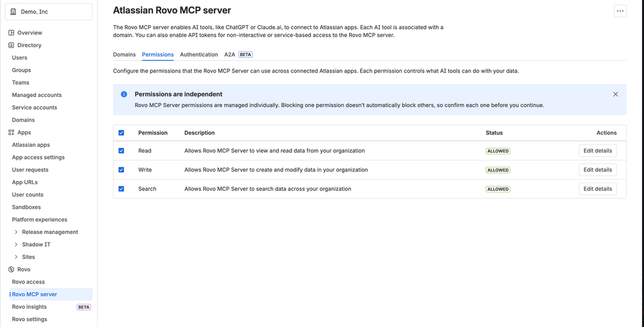Click the Description column header
Screen dimensions: 644x327
click(199, 133)
